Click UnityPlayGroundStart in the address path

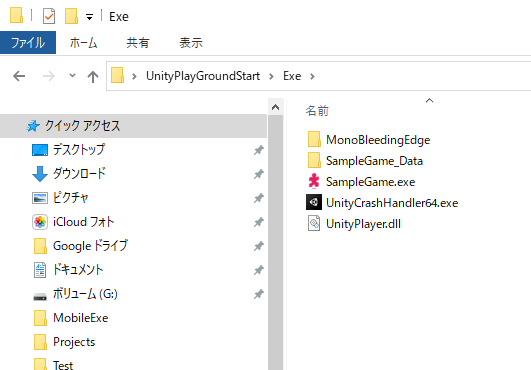click(203, 76)
